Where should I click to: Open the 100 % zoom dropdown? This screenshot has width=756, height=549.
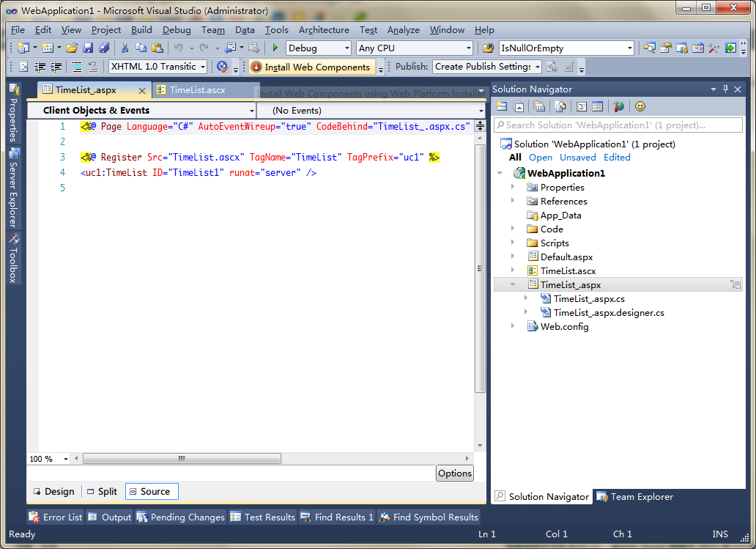pos(48,459)
